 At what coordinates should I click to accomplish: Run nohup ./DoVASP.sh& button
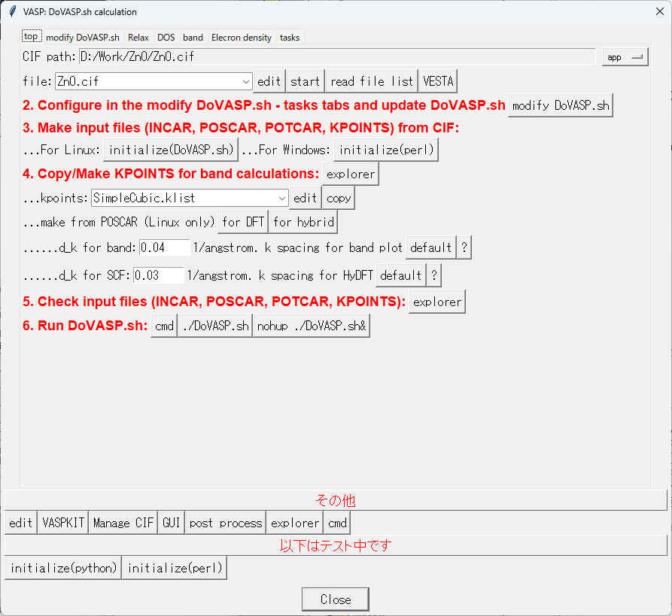point(312,326)
